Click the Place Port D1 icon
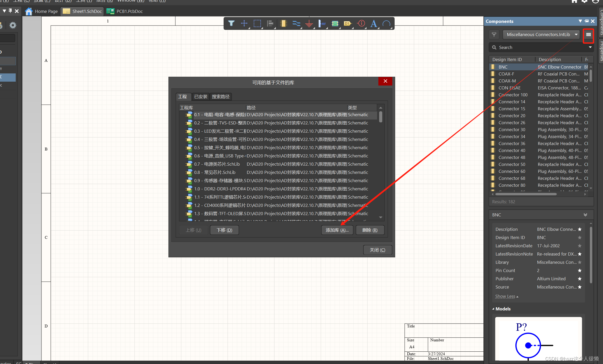The width and height of the screenshot is (603, 364). 347,23
